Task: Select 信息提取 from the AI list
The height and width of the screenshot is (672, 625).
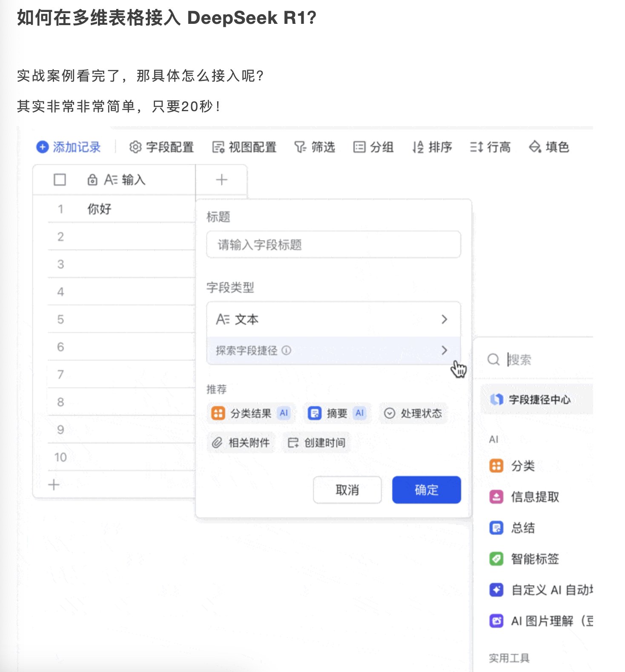Action: pyautogui.click(x=534, y=497)
